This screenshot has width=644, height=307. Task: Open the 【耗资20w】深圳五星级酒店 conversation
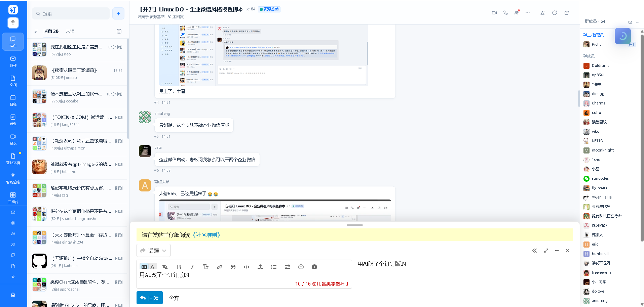[x=78, y=144]
